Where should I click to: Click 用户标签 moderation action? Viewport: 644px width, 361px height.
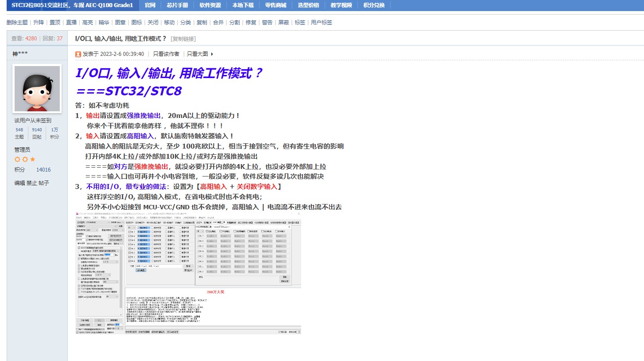(x=322, y=22)
